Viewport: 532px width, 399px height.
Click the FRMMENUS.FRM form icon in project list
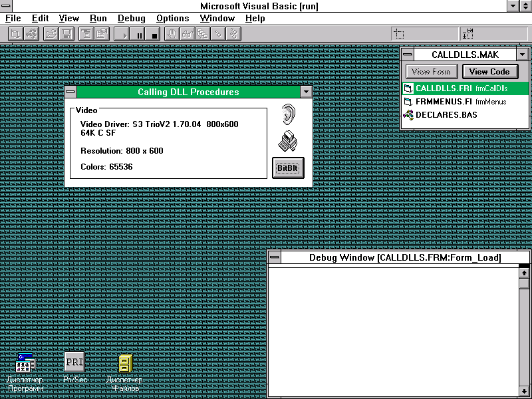[x=408, y=102]
